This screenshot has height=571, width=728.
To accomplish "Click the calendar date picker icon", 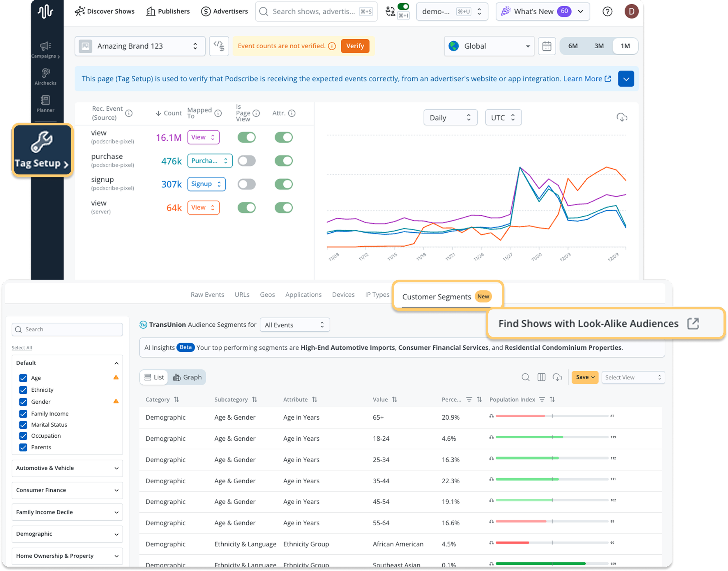I will [x=547, y=46].
